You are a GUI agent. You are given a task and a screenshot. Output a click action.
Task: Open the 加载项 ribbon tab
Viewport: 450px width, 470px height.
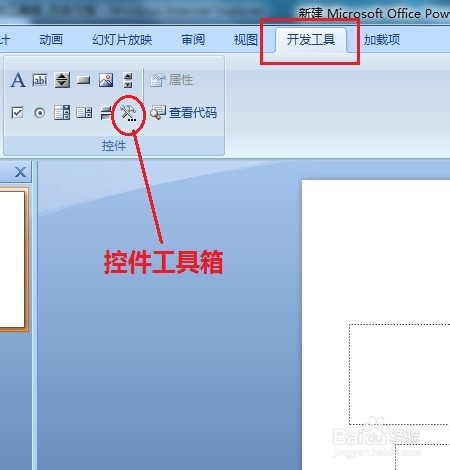382,40
